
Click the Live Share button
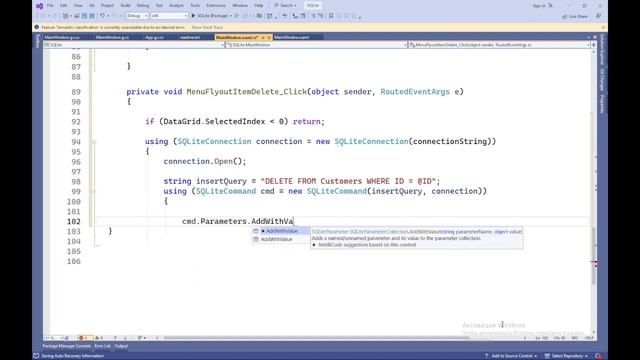click(575, 16)
